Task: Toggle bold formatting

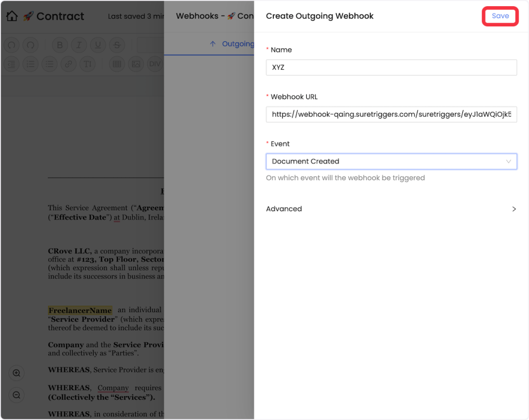Action: [x=60, y=45]
